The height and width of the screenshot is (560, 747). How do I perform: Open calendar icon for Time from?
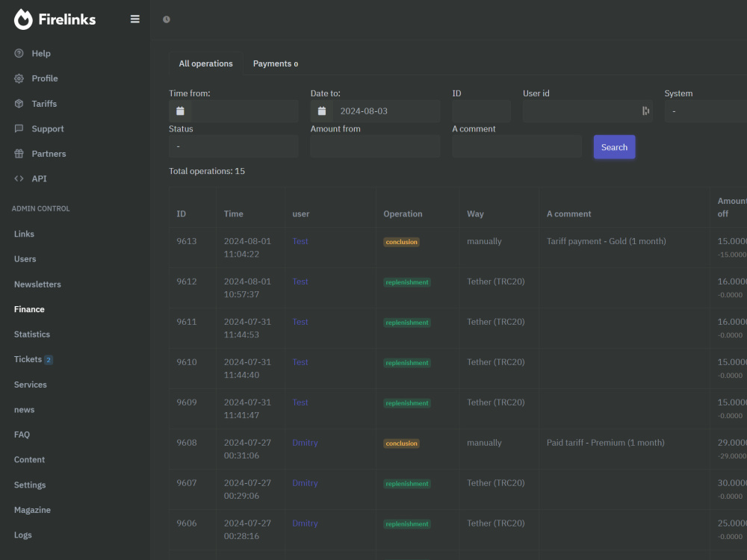(180, 111)
